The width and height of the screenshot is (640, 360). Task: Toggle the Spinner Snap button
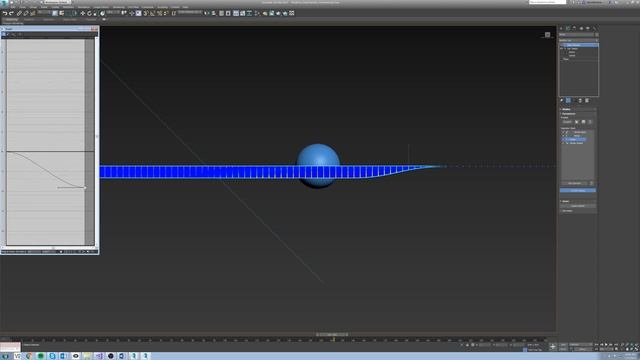pyautogui.click(x=166, y=13)
